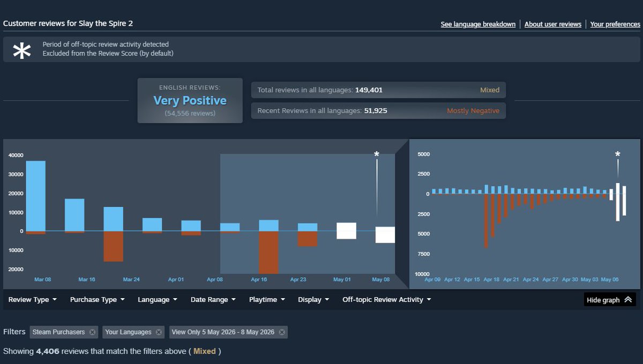
Task: Click asterisk marker above May 08 bar
Action: pos(377,155)
